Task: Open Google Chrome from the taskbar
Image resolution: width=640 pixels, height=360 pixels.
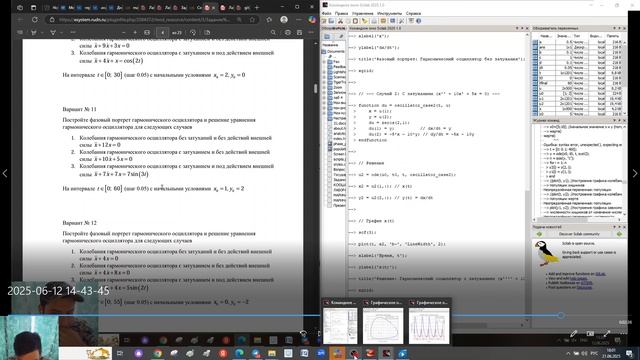Action: pos(158,353)
